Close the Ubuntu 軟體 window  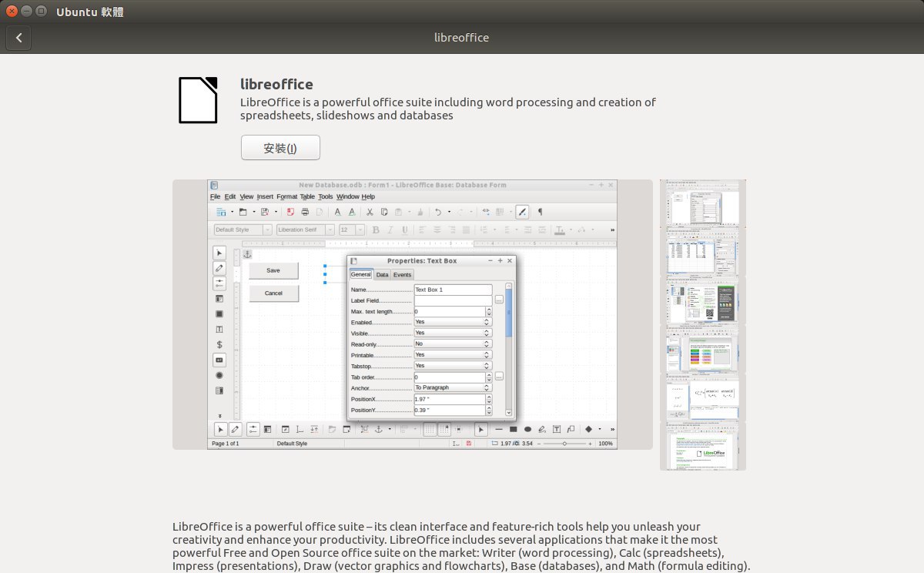point(12,12)
